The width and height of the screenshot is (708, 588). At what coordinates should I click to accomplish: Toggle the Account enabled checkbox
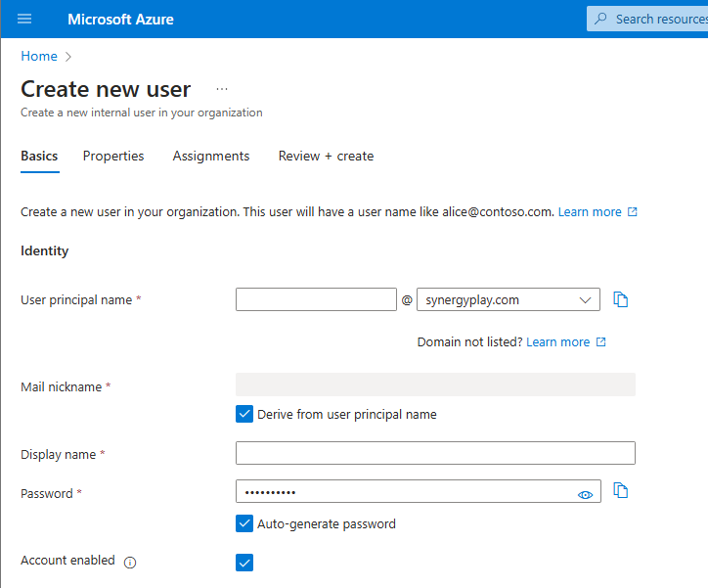point(244,563)
